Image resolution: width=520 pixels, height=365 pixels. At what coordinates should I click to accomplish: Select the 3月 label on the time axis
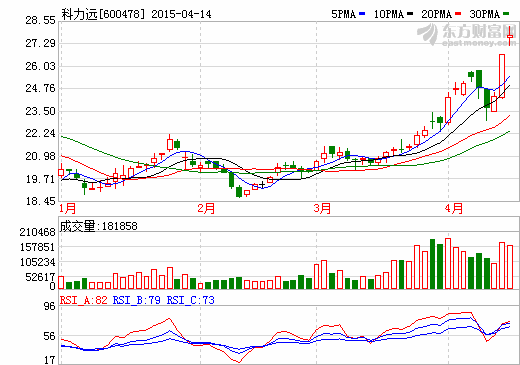coord(322,209)
